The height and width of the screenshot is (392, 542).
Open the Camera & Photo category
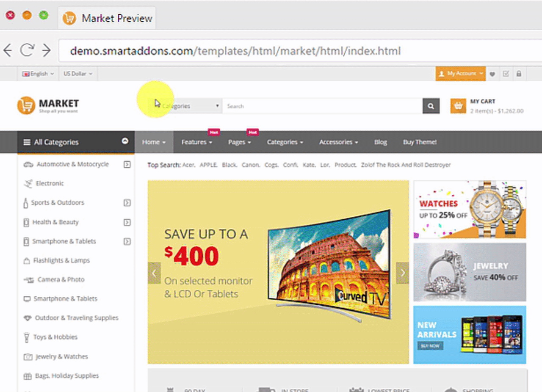click(x=61, y=279)
